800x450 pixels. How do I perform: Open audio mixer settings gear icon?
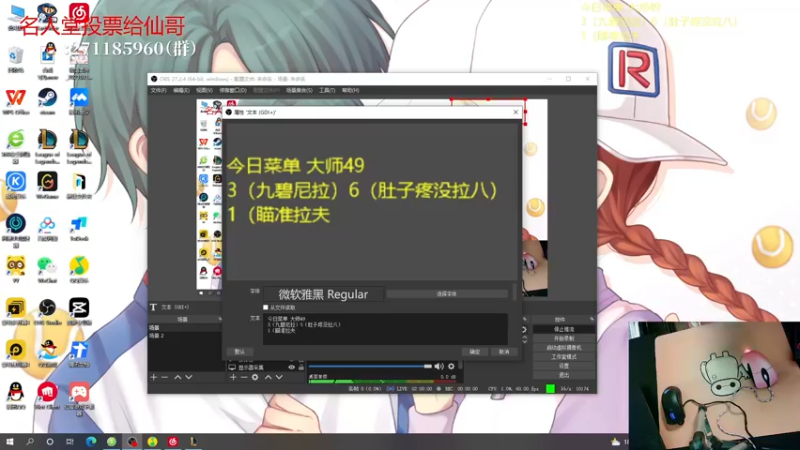pyautogui.click(x=451, y=366)
